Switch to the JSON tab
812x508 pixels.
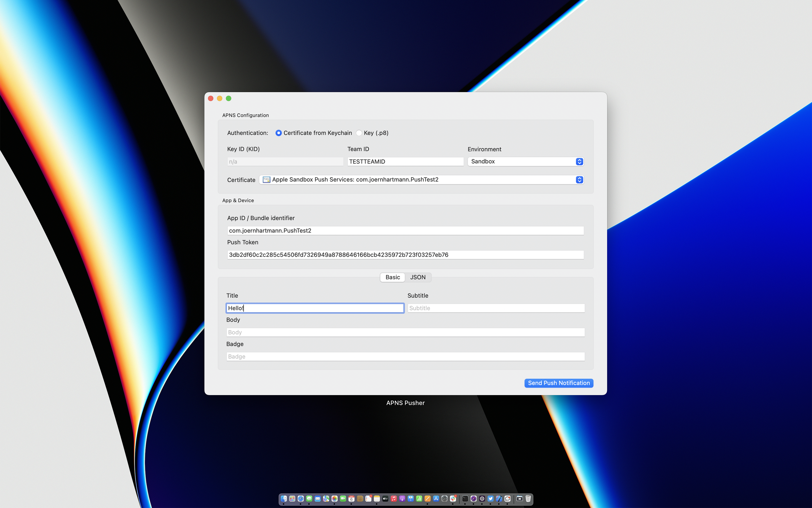(418, 277)
